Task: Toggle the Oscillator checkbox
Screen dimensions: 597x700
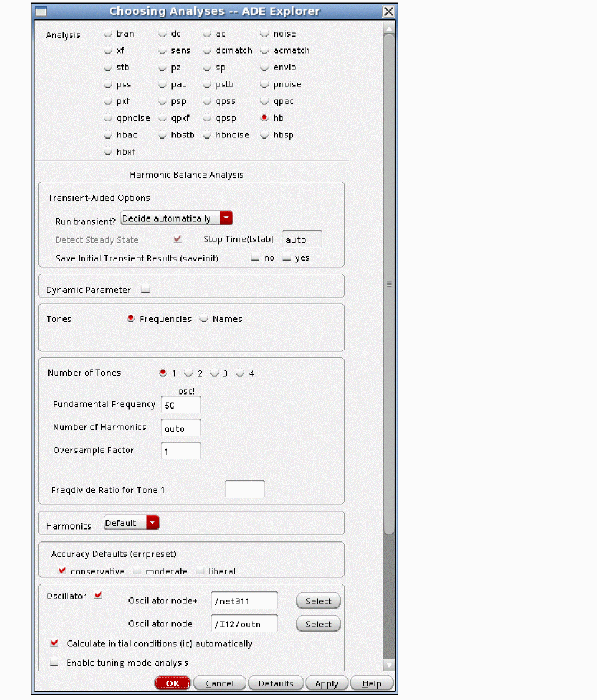Action: [98, 596]
